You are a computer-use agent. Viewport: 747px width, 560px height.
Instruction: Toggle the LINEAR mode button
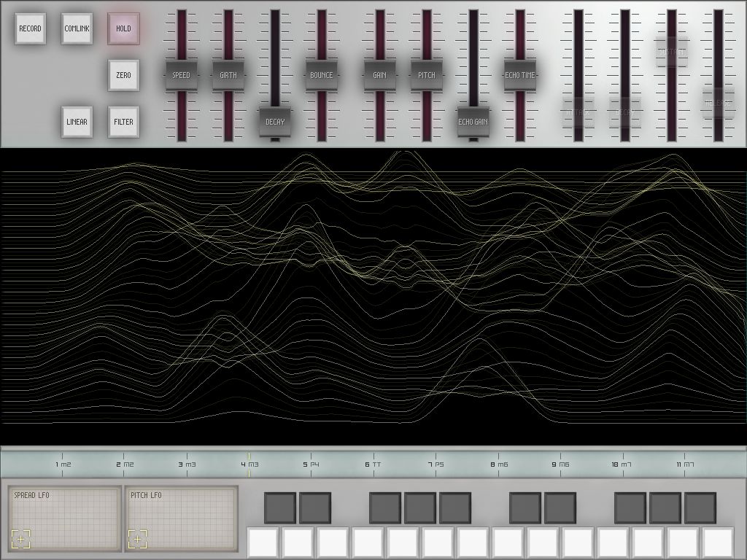[77, 122]
